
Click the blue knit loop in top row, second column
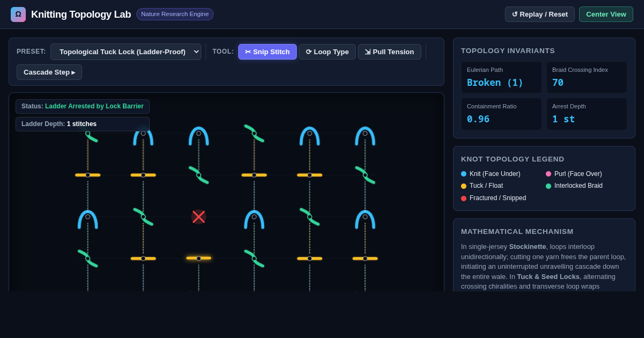point(143,136)
